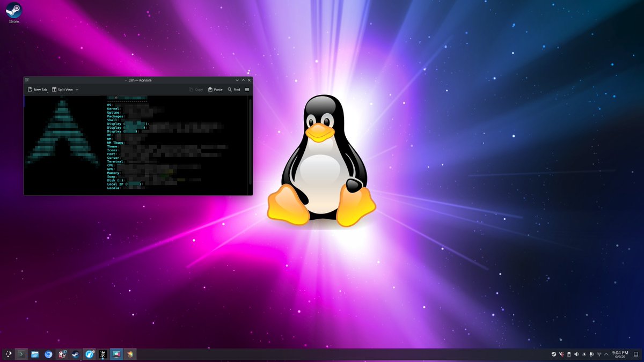
Task: Open the file manager from taskbar
Action: point(35,354)
